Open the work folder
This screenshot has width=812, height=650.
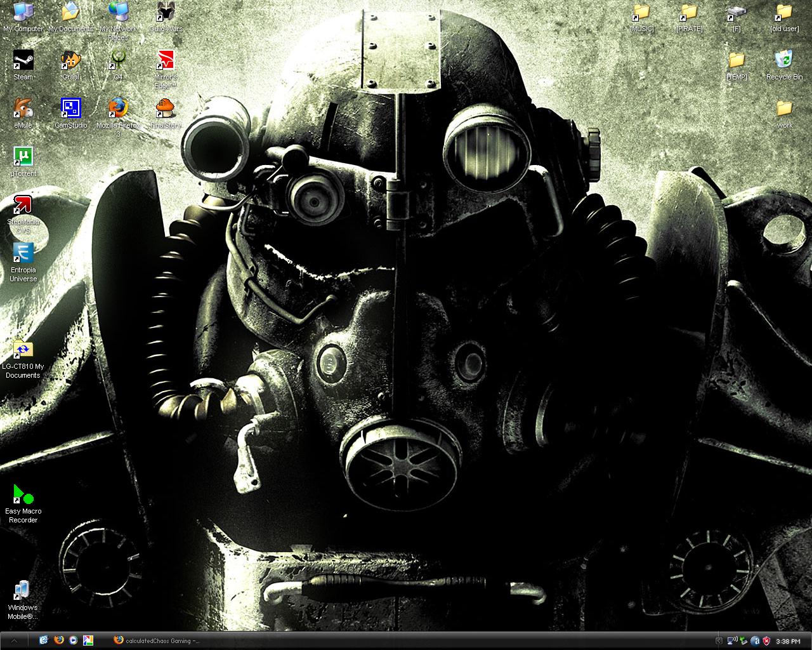pos(784,114)
